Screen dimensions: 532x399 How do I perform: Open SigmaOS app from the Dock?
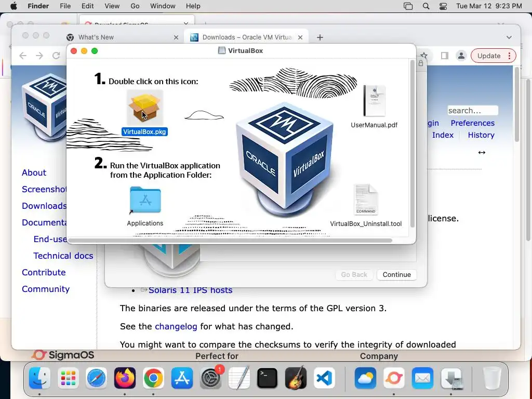coord(394,378)
